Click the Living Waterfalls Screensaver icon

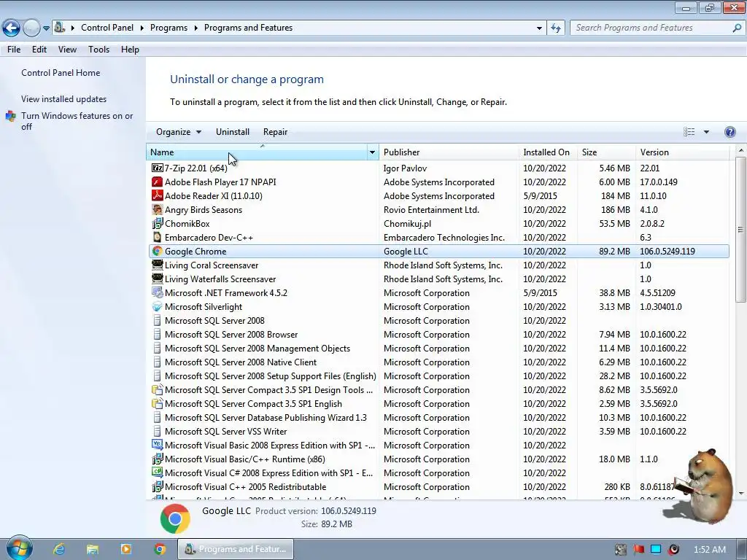pos(158,279)
